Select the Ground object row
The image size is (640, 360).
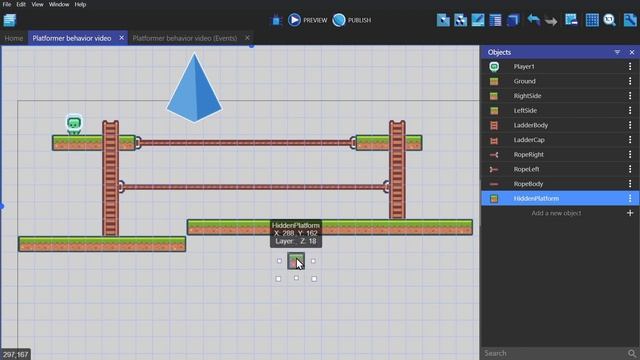pos(560,81)
